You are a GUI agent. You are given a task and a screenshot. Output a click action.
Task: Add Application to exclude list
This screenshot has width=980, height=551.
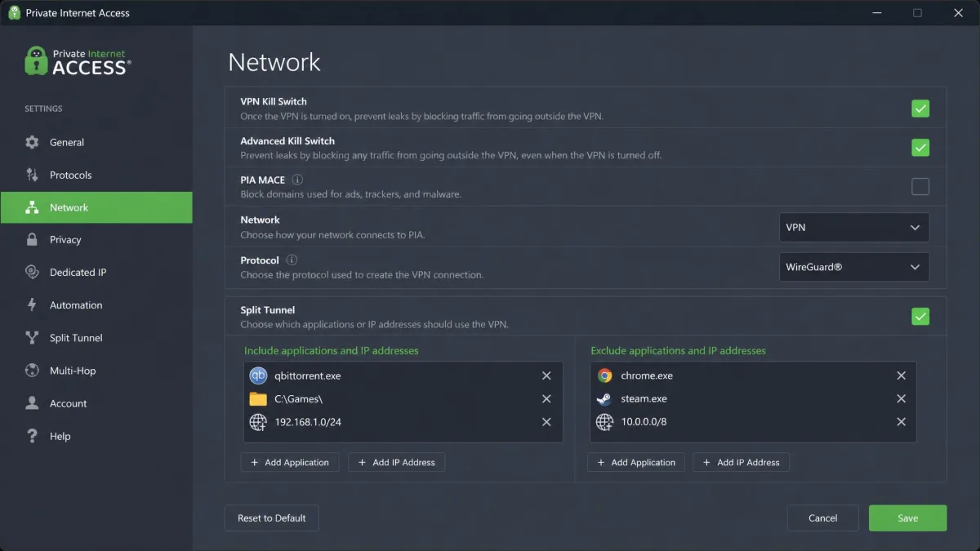coord(636,462)
